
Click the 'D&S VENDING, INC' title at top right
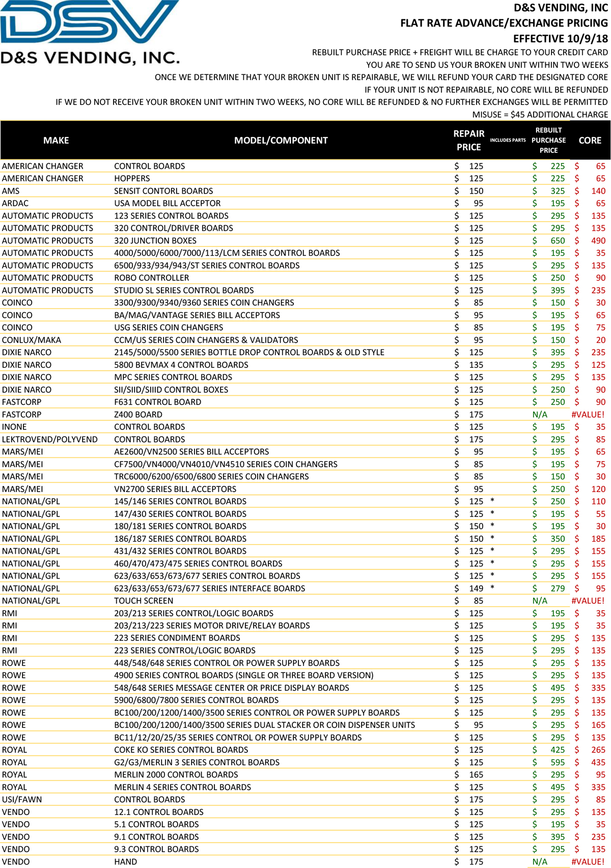[x=561, y=8]
